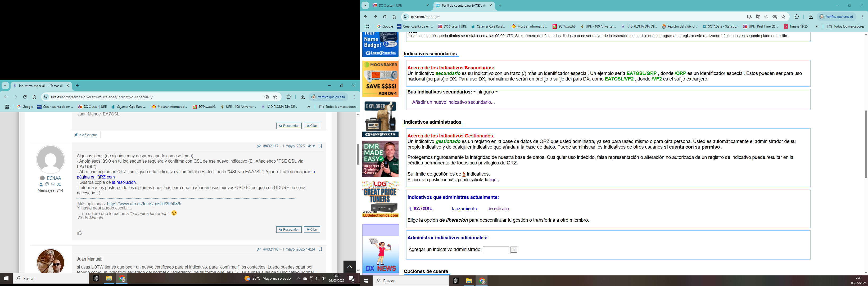Show downloads in the qrz.com window
Screen dimensions: 868x286
(x=811, y=16)
